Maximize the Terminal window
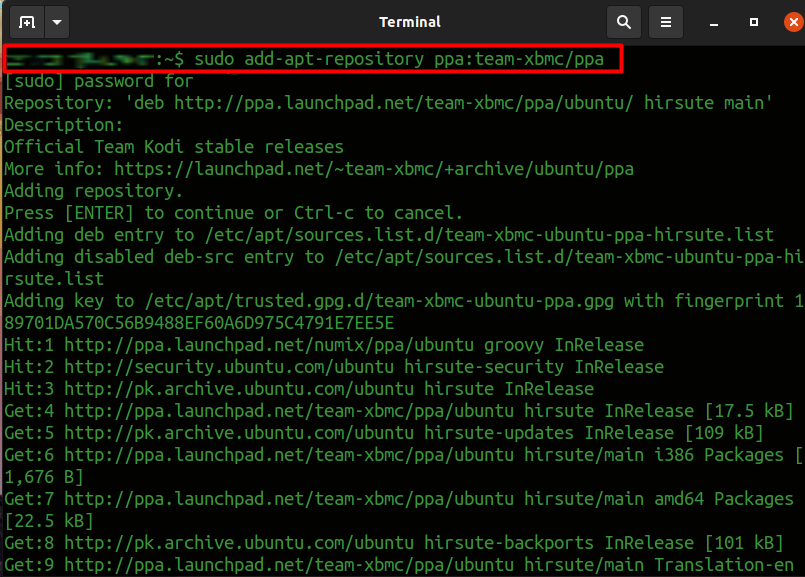This screenshot has width=805, height=577. point(754,22)
